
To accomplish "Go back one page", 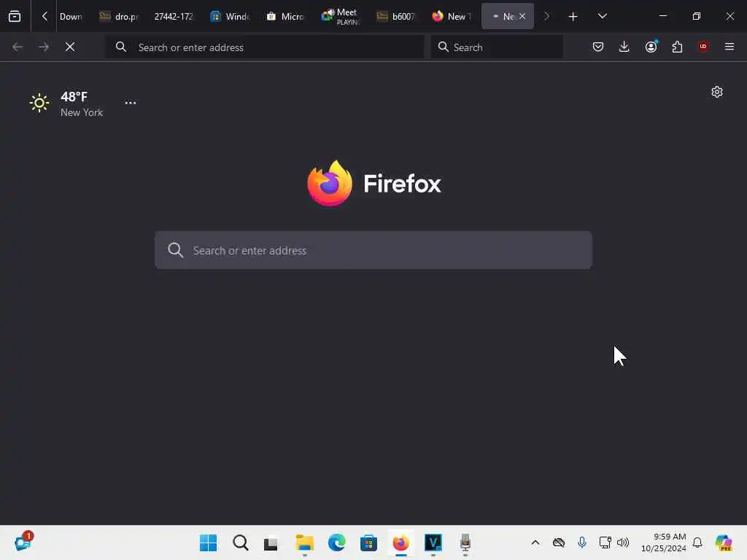I will pyautogui.click(x=18, y=47).
